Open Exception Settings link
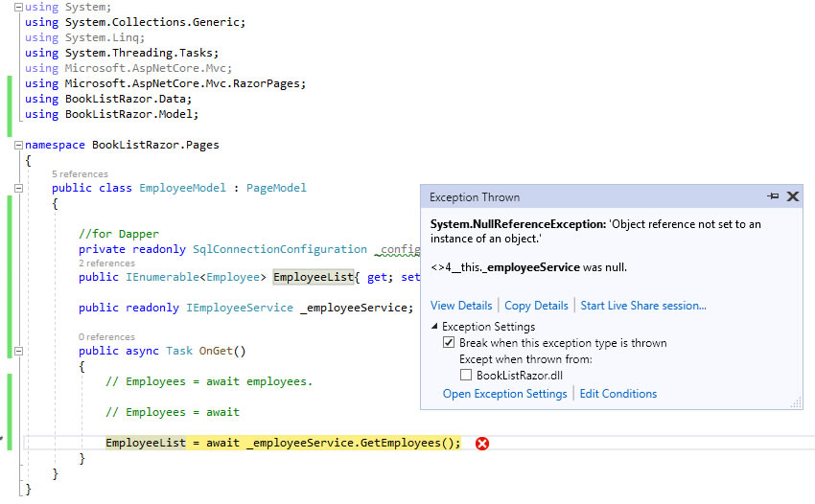The image size is (815, 504). coord(504,394)
